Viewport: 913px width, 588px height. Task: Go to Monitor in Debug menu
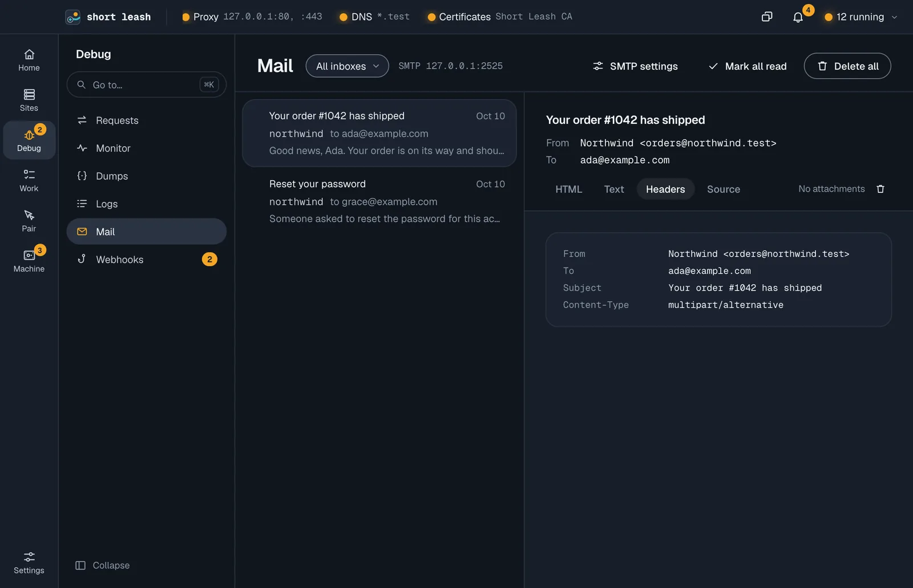[x=147, y=148]
